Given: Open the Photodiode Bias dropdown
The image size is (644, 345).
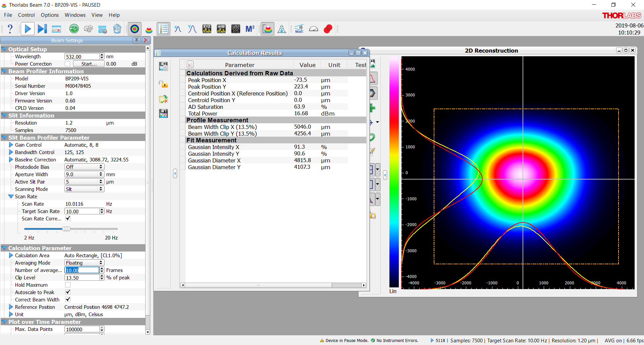Looking at the screenshot, I should pos(85,167).
